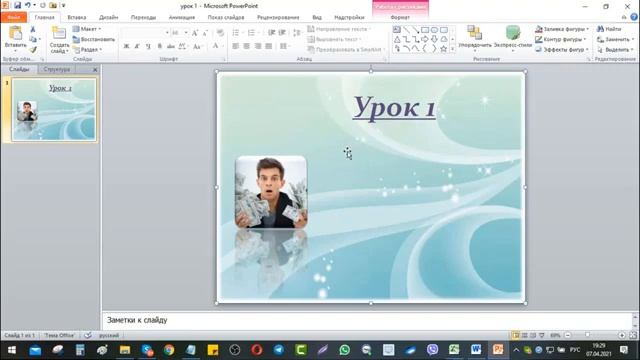640x360 pixels.
Task: Open the File (Файл) tab
Action: [x=14, y=18]
